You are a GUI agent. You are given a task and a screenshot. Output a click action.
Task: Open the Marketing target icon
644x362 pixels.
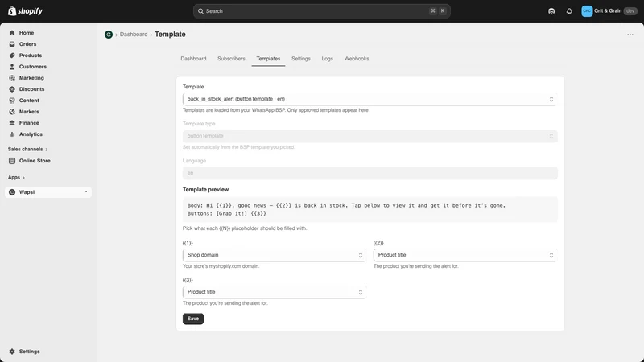(12, 78)
